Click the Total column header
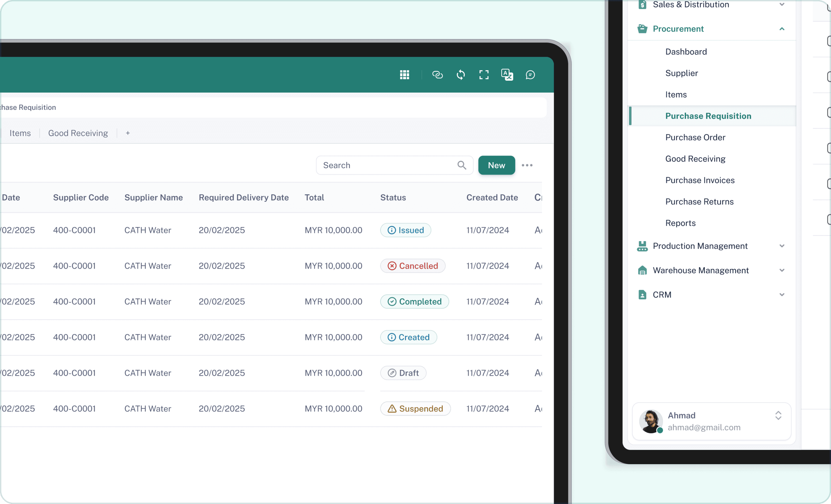 click(x=314, y=197)
